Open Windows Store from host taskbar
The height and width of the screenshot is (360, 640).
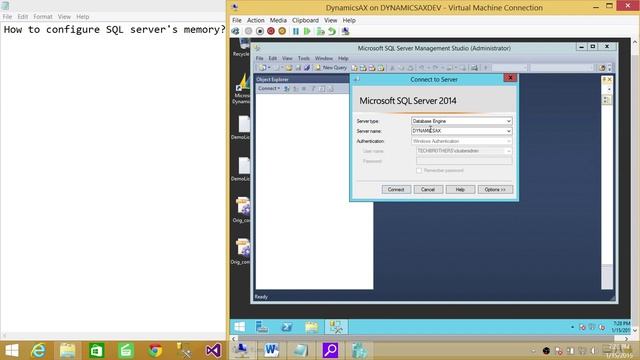[x=97, y=350]
